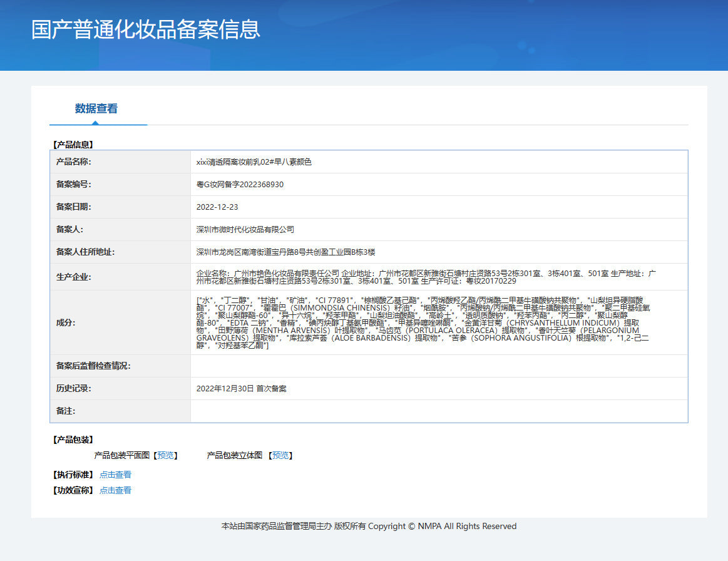Click the empty 备案后监督检查情况 value cell

[x=438, y=366]
